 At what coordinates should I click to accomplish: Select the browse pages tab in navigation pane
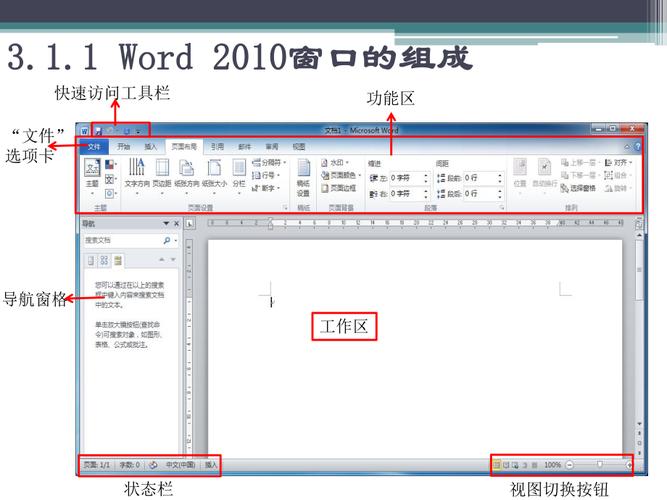coord(104,260)
